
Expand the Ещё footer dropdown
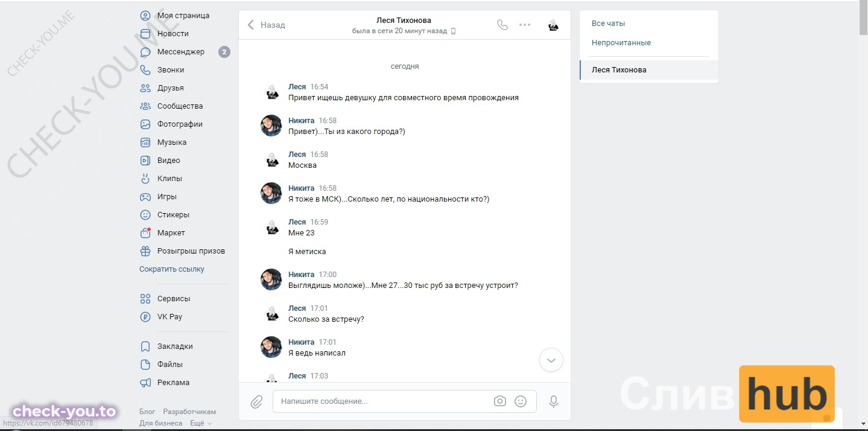pyautogui.click(x=201, y=423)
